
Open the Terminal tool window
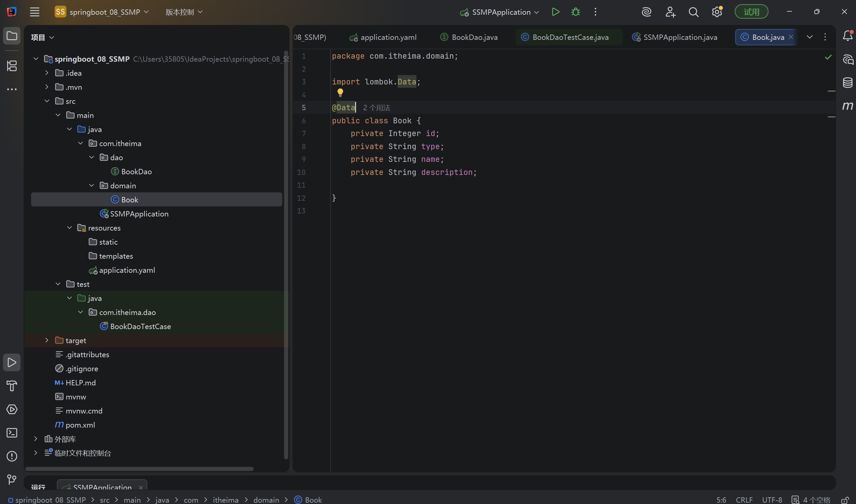12,433
